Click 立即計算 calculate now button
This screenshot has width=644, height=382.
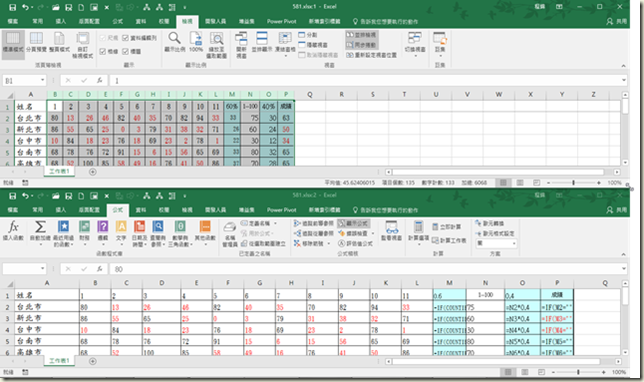pyautogui.click(x=446, y=227)
